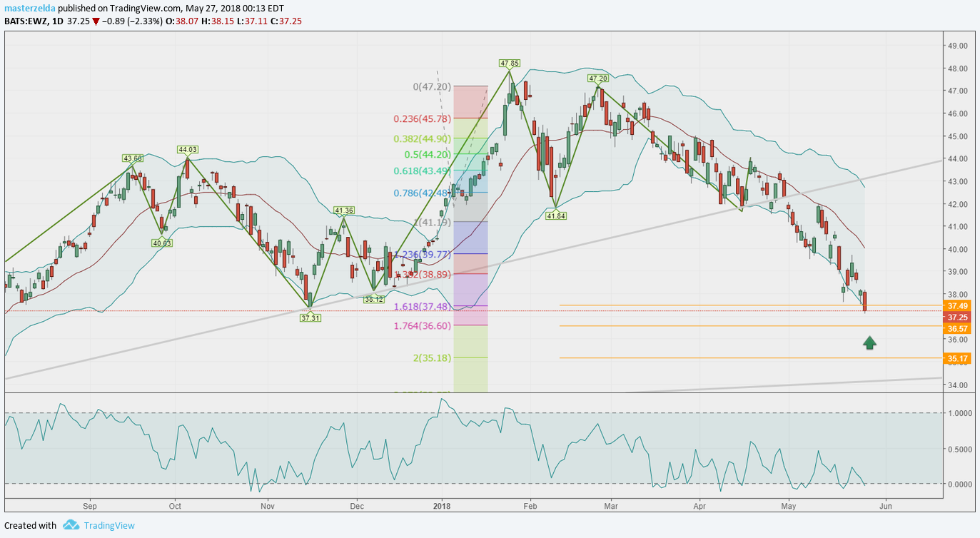This screenshot has width=980, height=538.
Task: Click the Fibonacci 0.236(45.78) level label
Action: pos(422,118)
